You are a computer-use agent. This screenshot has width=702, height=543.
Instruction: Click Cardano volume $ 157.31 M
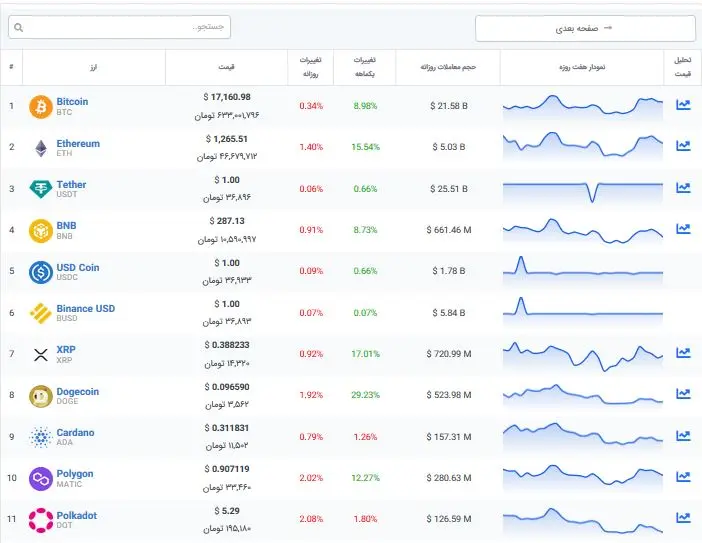[x=449, y=437]
